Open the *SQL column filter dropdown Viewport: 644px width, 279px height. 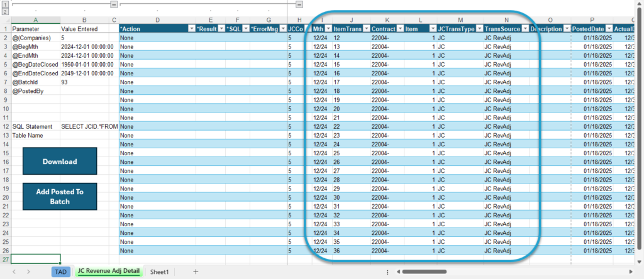click(x=246, y=29)
